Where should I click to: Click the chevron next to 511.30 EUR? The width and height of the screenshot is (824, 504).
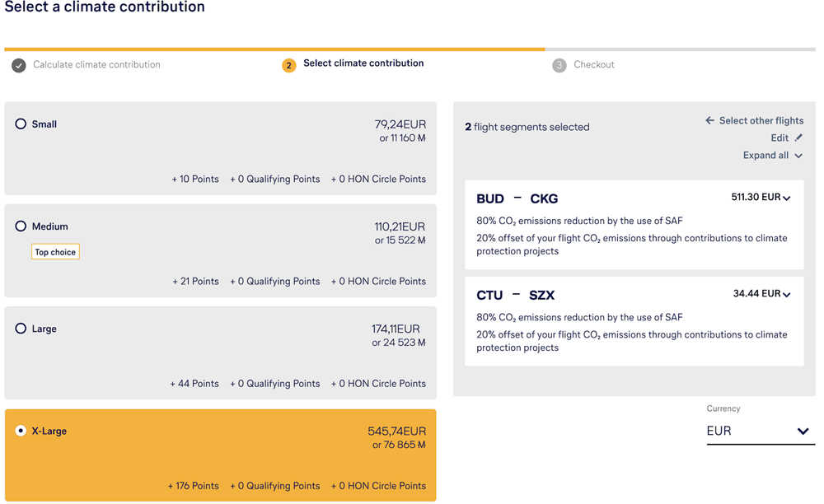click(x=787, y=198)
